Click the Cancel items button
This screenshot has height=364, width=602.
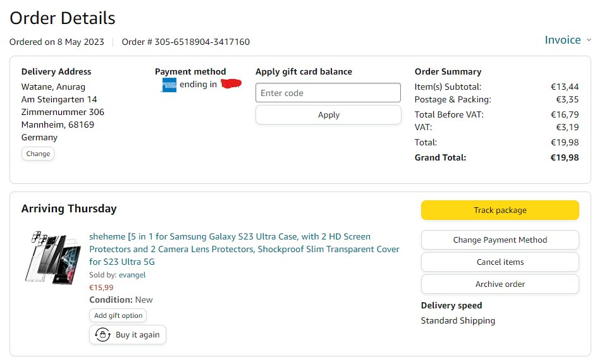click(500, 262)
